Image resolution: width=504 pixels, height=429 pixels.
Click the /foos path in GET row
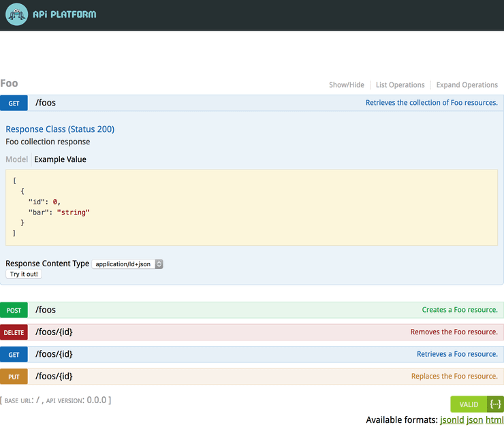(x=46, y=103)
